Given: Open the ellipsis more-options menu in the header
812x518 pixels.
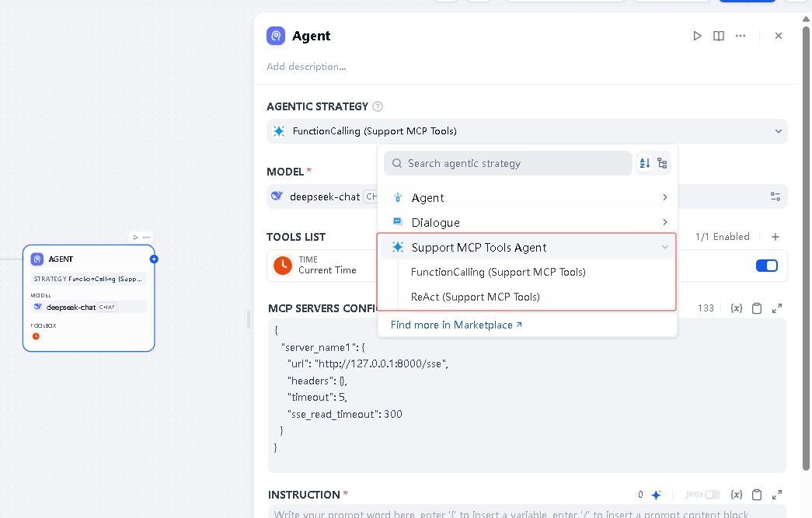Looking at the screenshot, I should [x=740, y=36].
